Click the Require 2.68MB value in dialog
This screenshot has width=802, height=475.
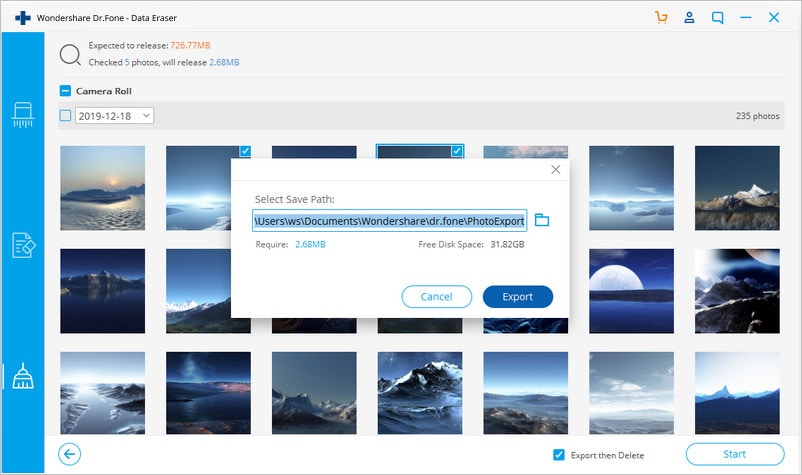point(310,244)
